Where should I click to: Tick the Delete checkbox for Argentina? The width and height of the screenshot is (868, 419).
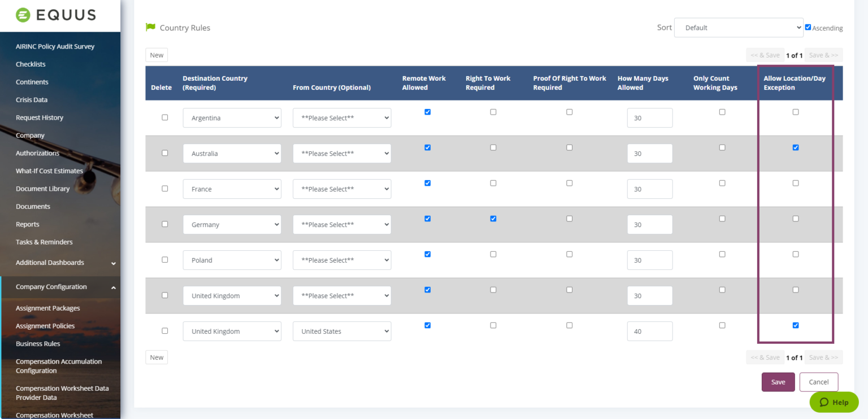(165, 117)
